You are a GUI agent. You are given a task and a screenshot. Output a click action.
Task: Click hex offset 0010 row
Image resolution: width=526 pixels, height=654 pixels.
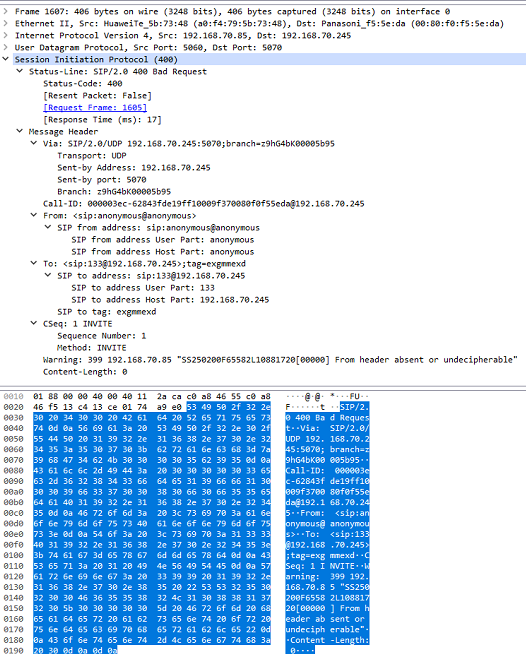pyautogui.click(x=13, y=396)
